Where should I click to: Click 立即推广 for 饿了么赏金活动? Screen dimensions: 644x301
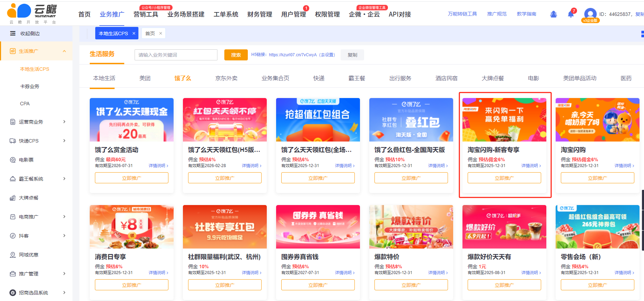coord(131,178)
